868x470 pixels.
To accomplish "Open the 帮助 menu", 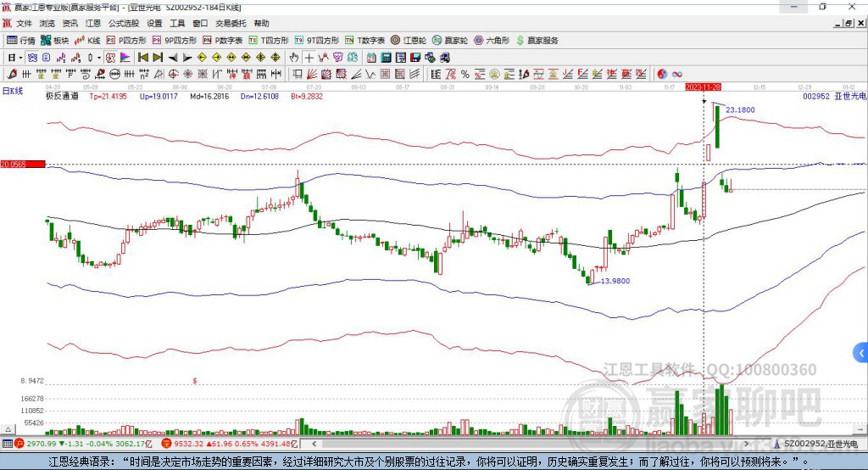I will (261, 23).
